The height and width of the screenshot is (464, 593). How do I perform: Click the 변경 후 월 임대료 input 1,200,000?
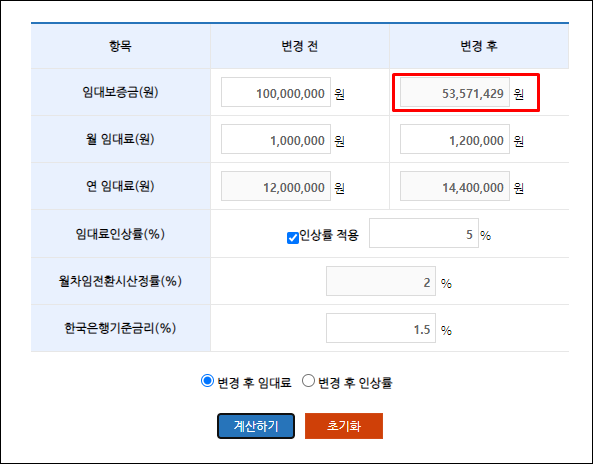(x=455, y=139)
